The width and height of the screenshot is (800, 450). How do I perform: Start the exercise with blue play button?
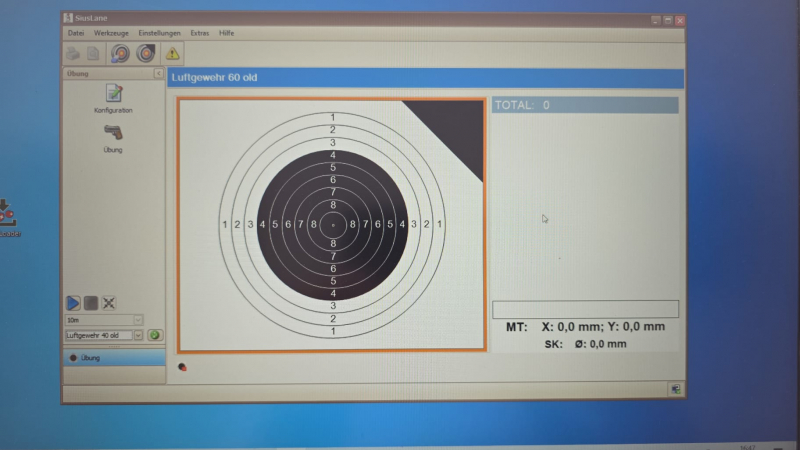point(73,303)
